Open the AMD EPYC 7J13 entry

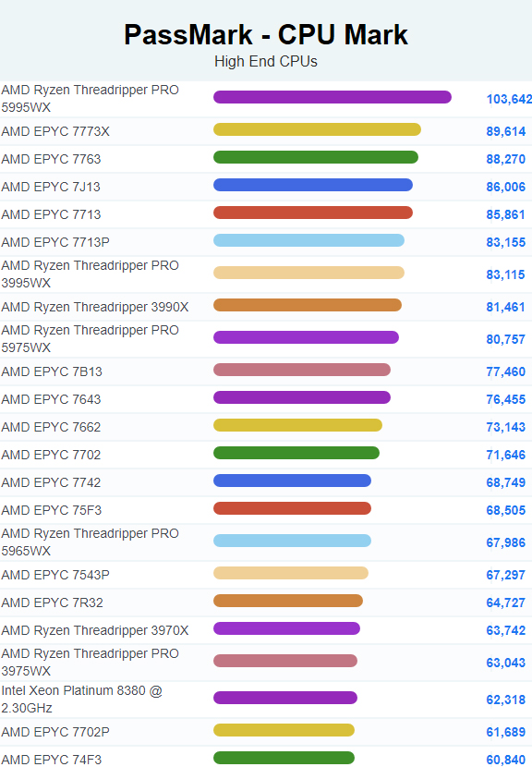[51, 187]
